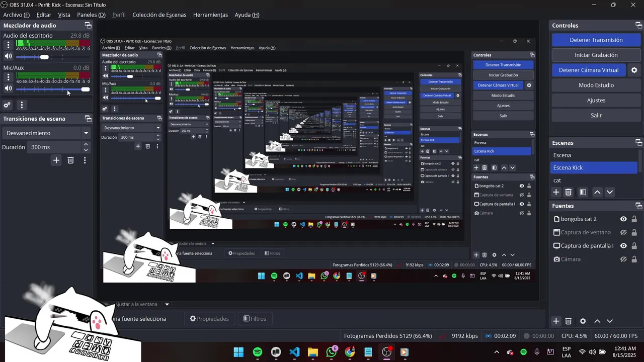
Task: Undock the main Fuentes panel
Action: point(638,206)
